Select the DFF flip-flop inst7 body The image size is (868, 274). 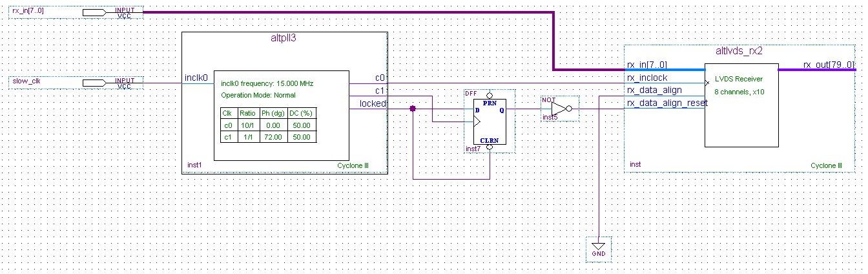[489, 121]
